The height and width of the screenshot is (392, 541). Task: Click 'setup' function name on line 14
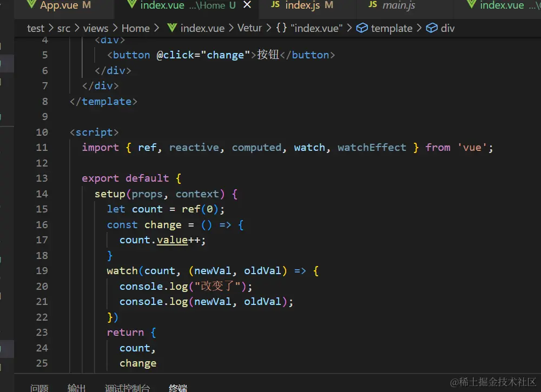tap(110, 194)
